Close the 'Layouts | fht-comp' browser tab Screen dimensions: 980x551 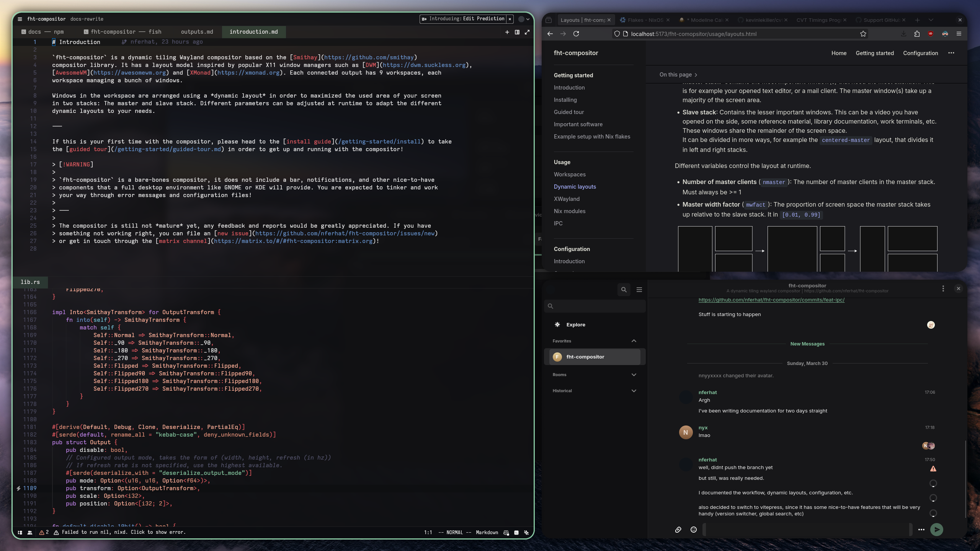pos(609,20)
